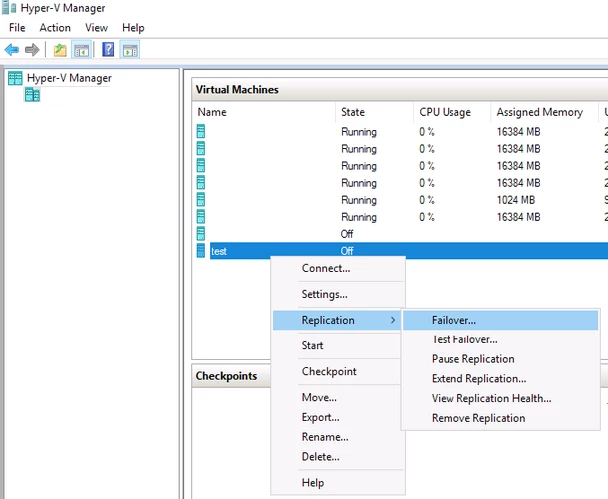Click the Checkpoints panel header

tap(231, 376)
